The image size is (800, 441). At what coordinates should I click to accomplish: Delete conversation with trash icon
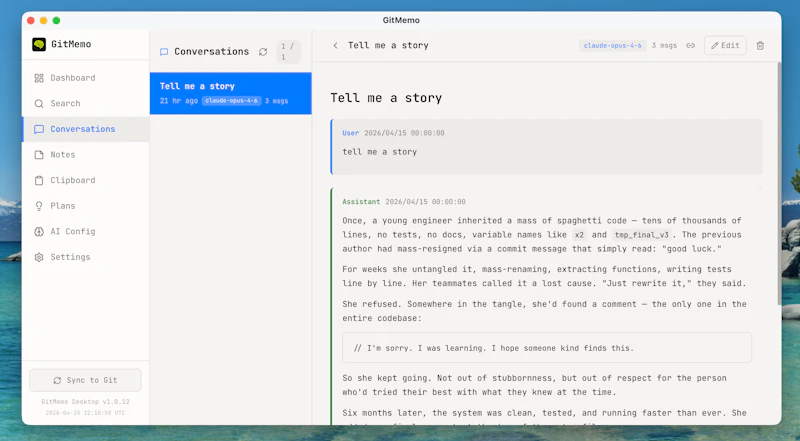(x=760, y=45)
